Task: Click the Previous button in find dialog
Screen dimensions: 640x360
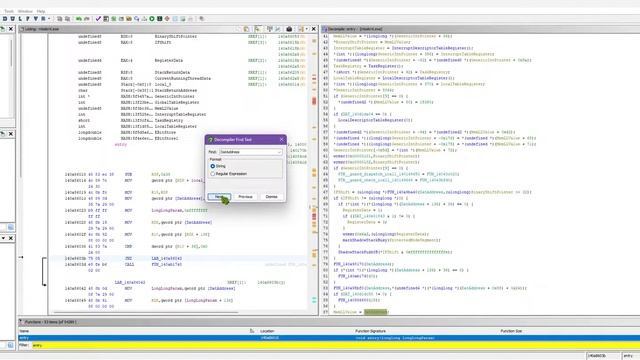Action: [245, 197]
